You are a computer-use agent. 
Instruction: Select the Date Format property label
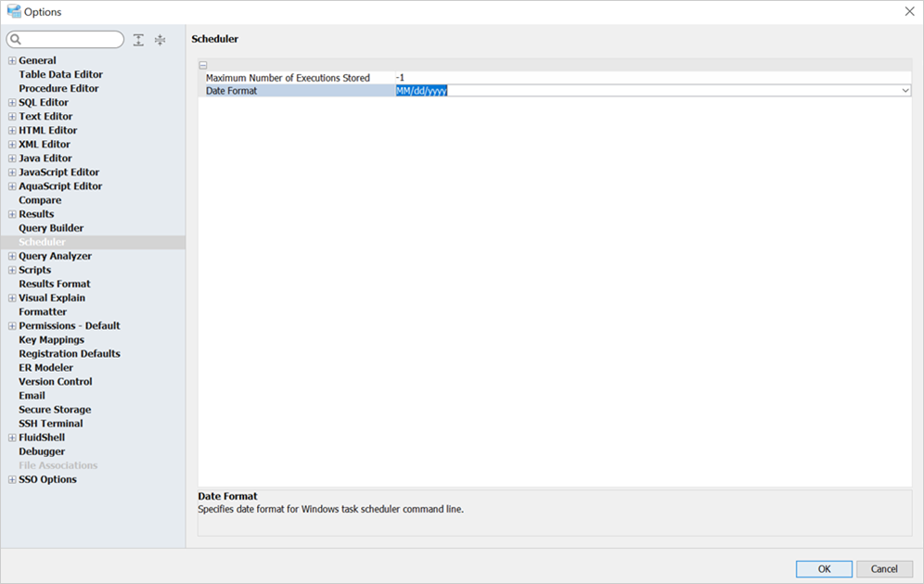[x=232, y=91]
